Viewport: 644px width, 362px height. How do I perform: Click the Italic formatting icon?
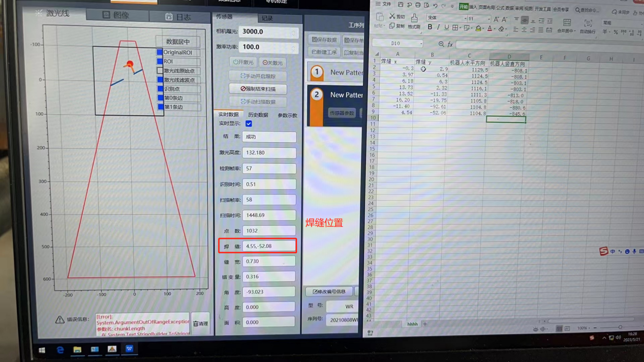click(x=438, y=27)
